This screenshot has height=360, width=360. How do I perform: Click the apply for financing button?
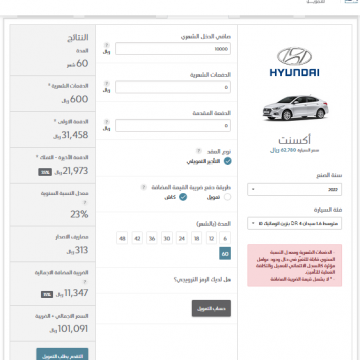click(62, 354)
